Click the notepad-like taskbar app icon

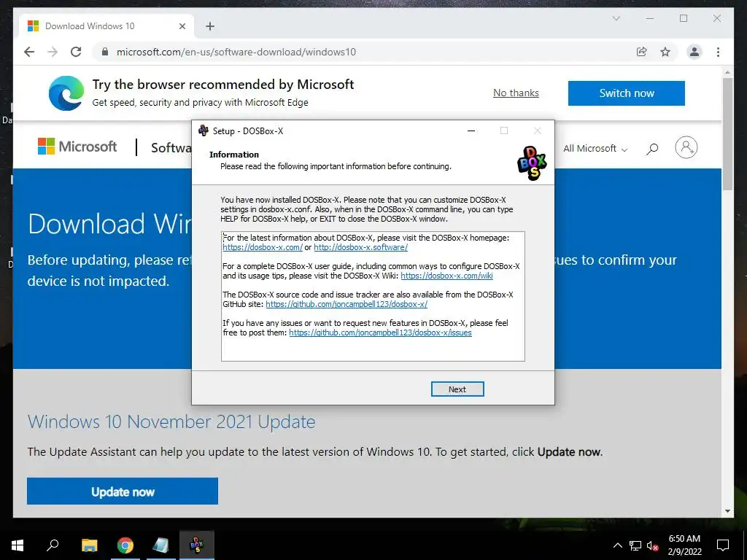160,545
